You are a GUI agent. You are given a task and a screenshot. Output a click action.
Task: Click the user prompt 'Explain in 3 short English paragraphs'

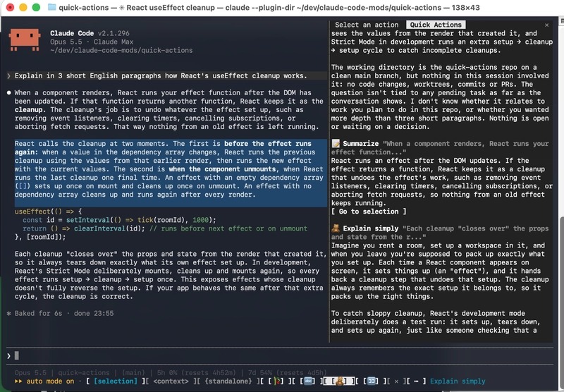click(x=161, y=75)
